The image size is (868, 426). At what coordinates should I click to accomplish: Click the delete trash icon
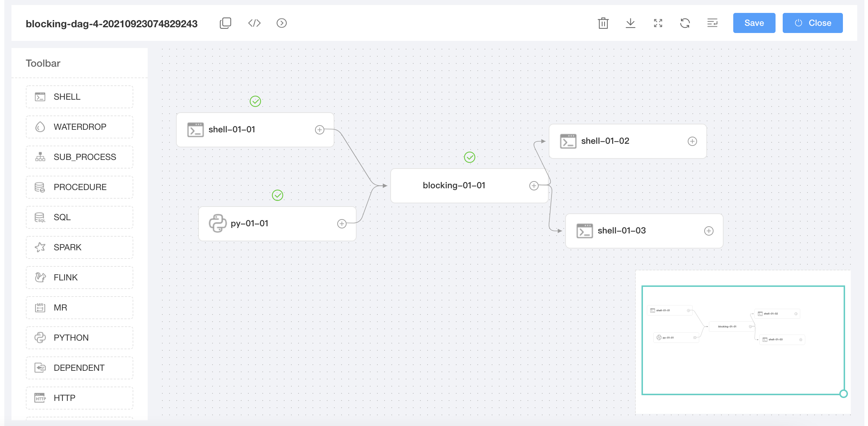(x=603, y=23)
